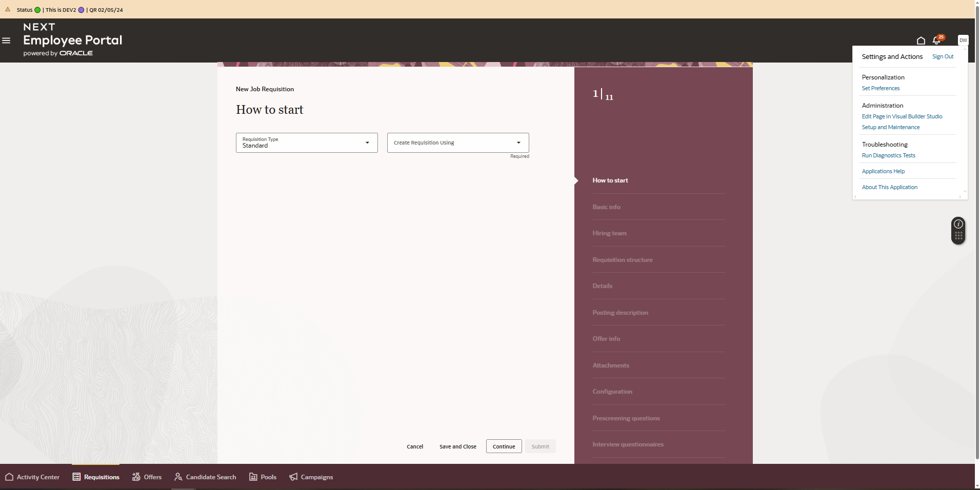
Task: Select the Interview questionnaires step
Action: (x=628, y=444)
